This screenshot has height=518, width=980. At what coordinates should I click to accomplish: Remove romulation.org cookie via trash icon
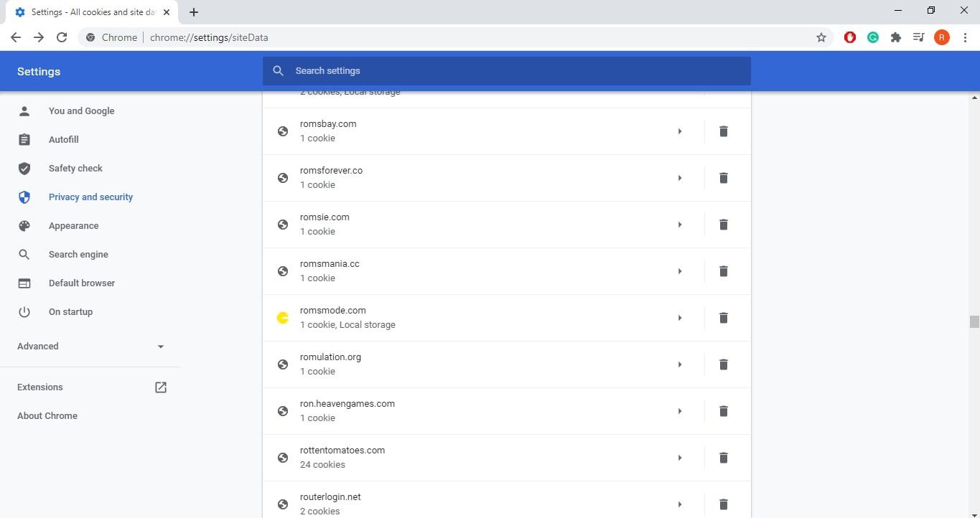724,364
